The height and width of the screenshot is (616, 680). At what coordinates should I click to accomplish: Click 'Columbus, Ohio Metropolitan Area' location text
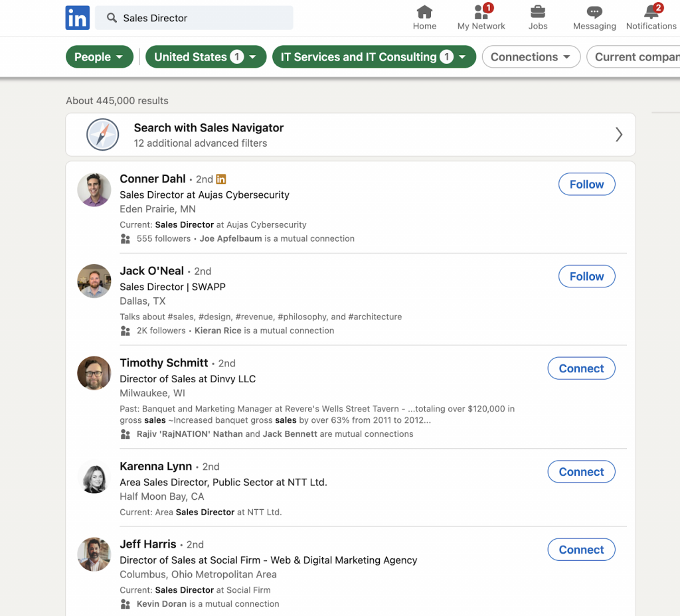point(198,574)
